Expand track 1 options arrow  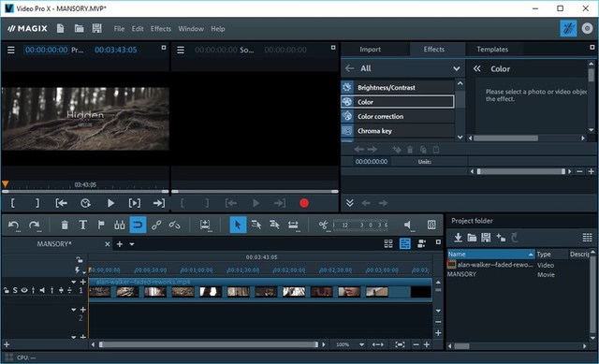coord(73,282)
